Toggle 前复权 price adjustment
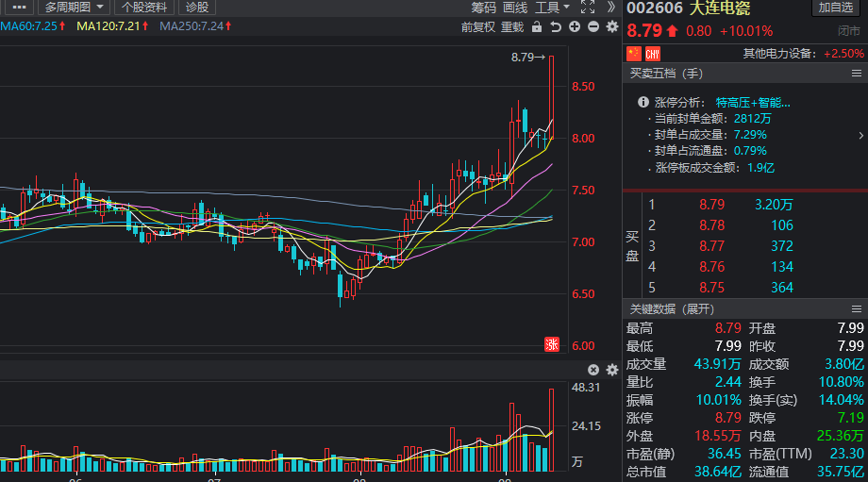 pos(478,26)
